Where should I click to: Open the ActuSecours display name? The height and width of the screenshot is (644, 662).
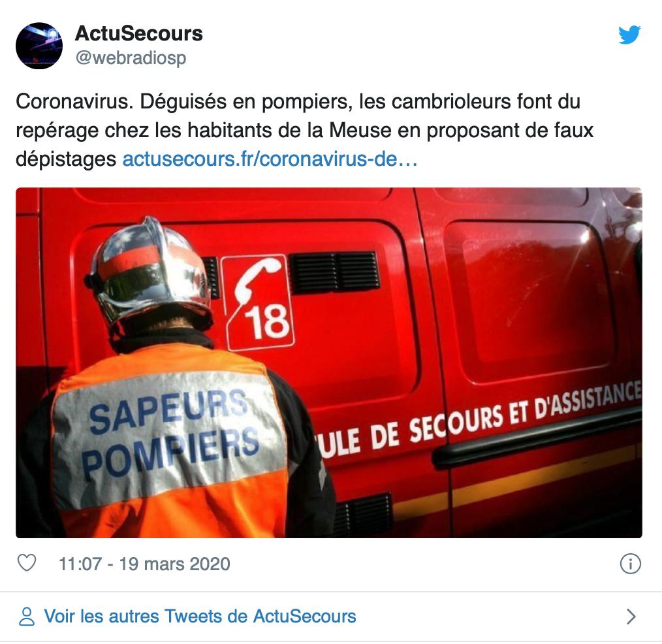click(139, 33)
